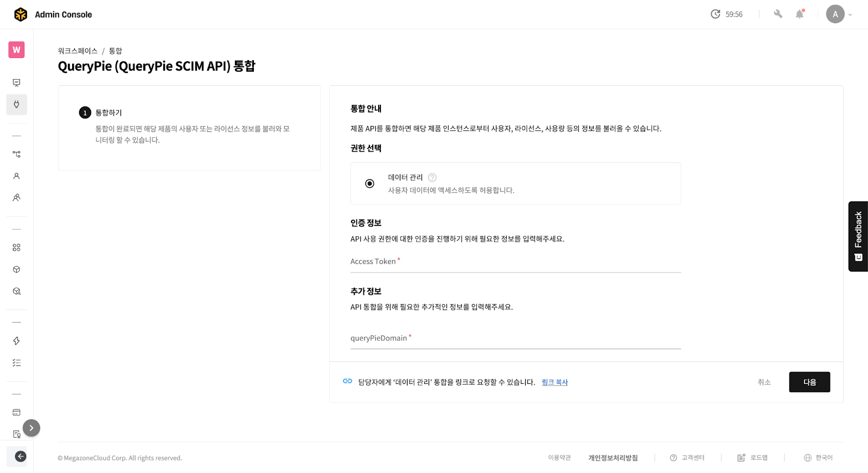Open the cube with magnifier sidebar icon
The width and height of the screenshot is (868, 473).
pos(17,291)
